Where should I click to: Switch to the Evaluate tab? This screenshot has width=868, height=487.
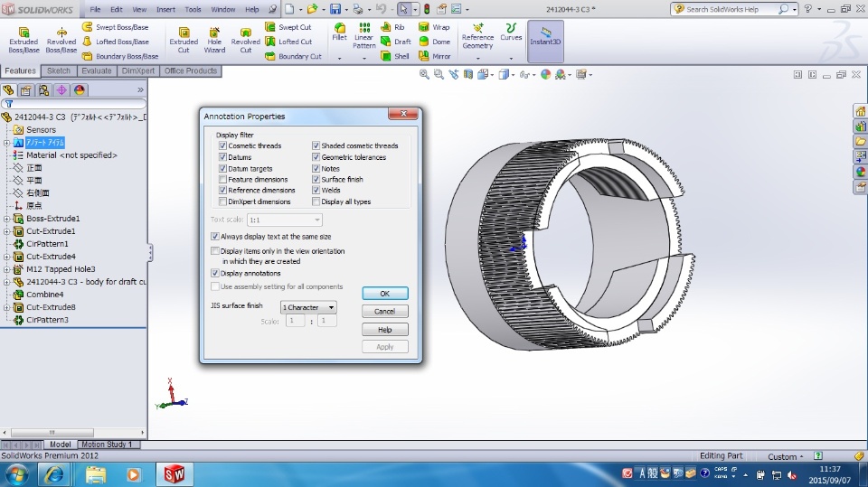[x=97, y=70]
